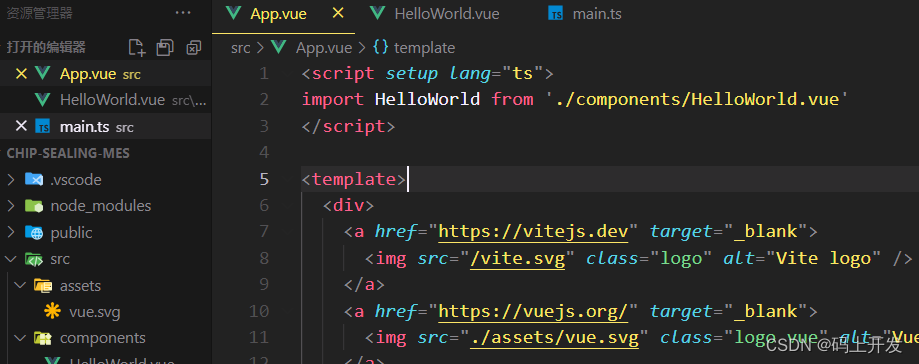Click the New Untitled File icon
This screenshot has height=364, width=919.
(x=137, y=47)
